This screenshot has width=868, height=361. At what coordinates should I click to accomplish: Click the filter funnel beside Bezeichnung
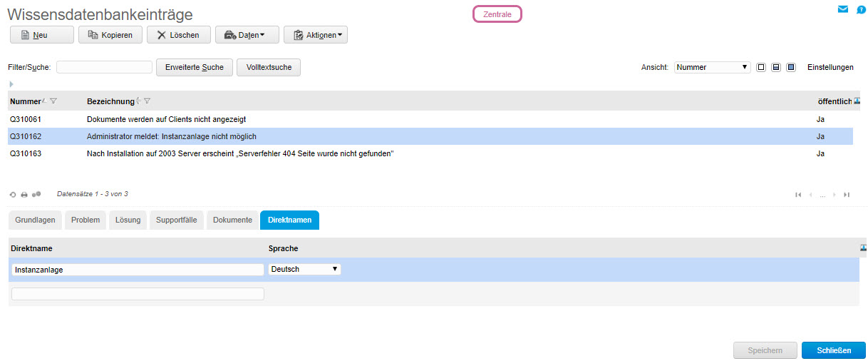pyautogui.click(x=147, y=101)
